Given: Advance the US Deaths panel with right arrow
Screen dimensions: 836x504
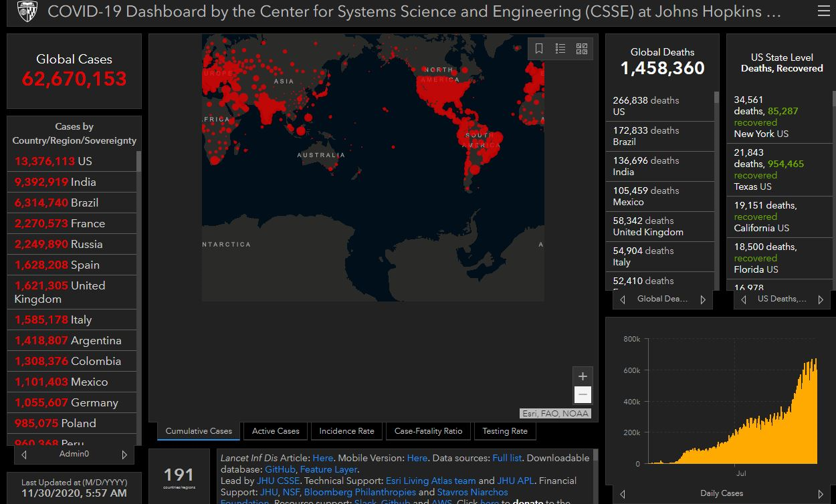Looking at the screenshot, I should 821,299.
